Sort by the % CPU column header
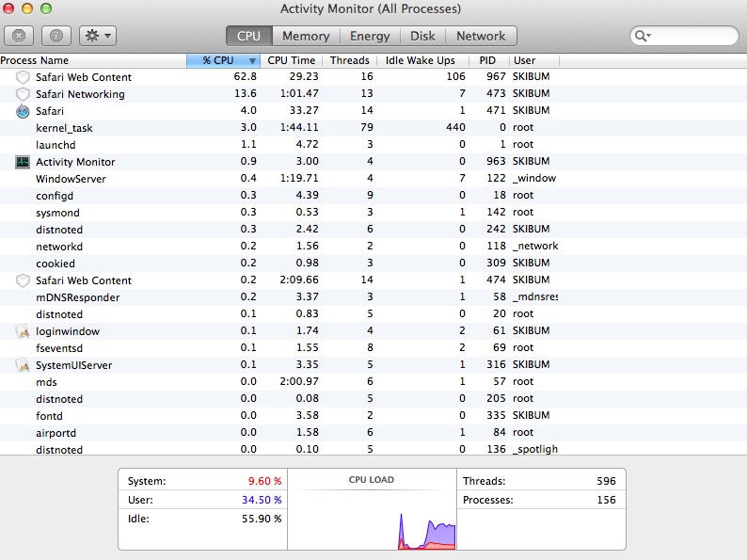Viewport: 747px width, 560px height. tap(223, 60)
